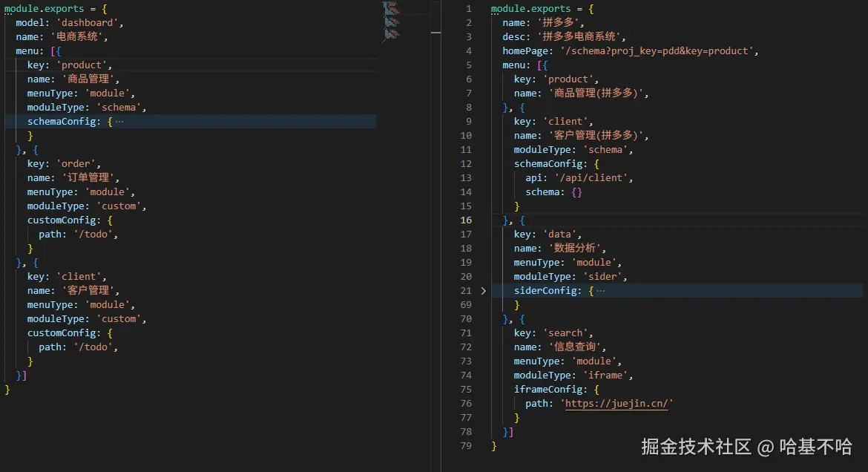Click the ellipsis after collapsed siderConfig

[601, 291]
